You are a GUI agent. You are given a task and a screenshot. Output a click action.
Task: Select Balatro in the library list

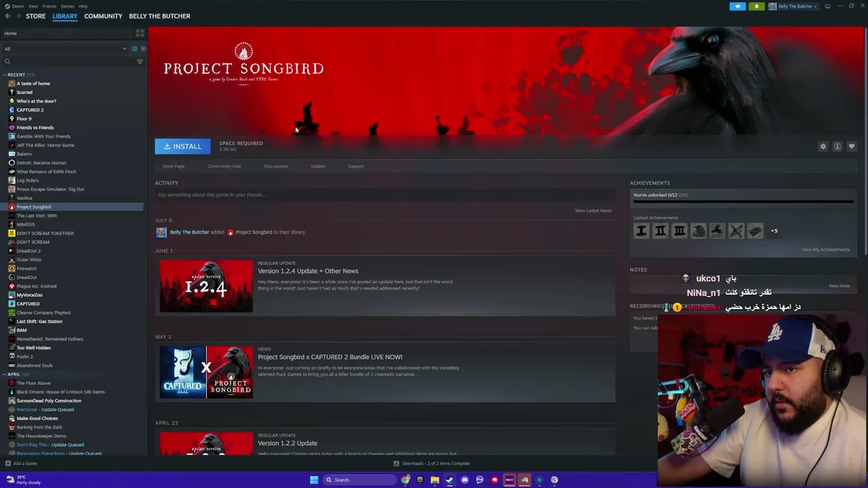pyautogui.click(x=24, y=154)
